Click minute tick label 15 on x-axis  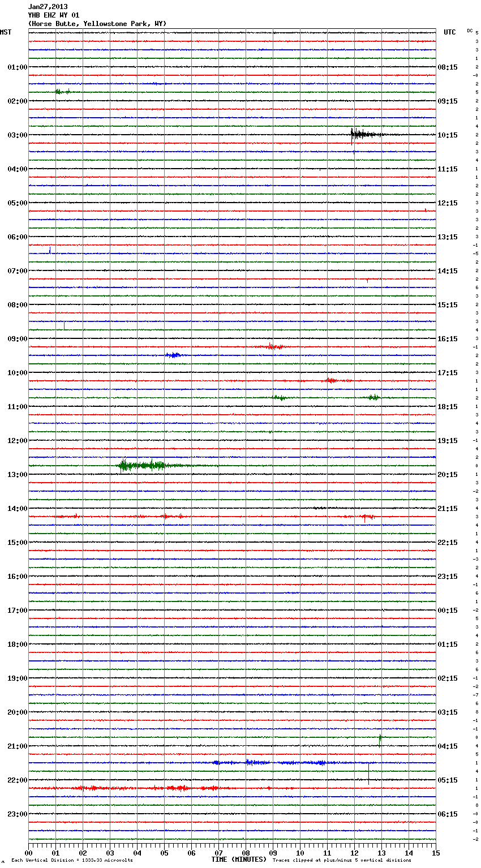click(436, 853)
